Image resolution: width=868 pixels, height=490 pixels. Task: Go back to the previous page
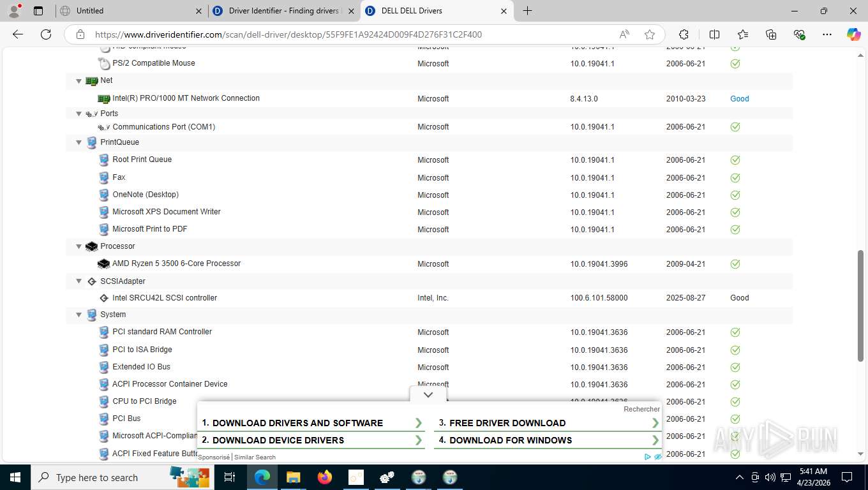point(18,34)
